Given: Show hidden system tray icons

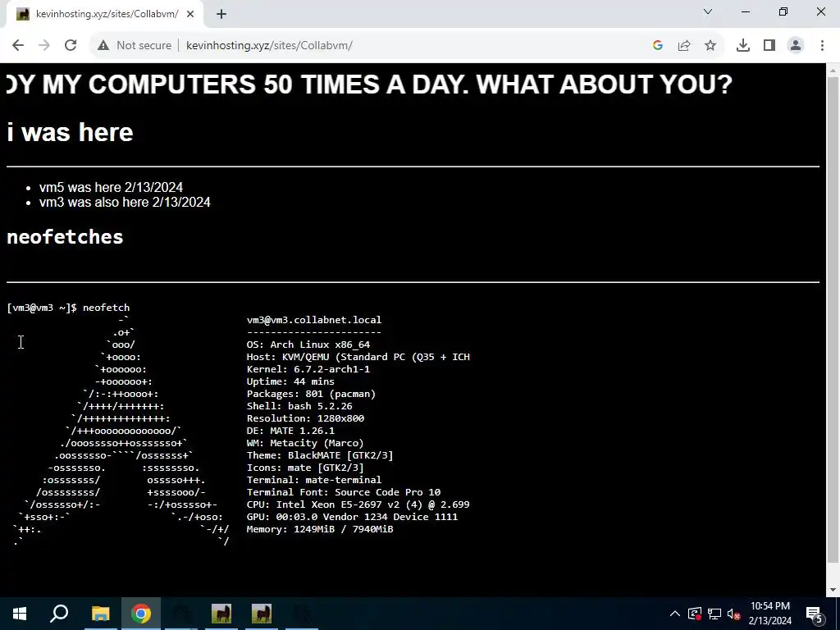Looking at the screenshot, I should (x=675, y=614).
